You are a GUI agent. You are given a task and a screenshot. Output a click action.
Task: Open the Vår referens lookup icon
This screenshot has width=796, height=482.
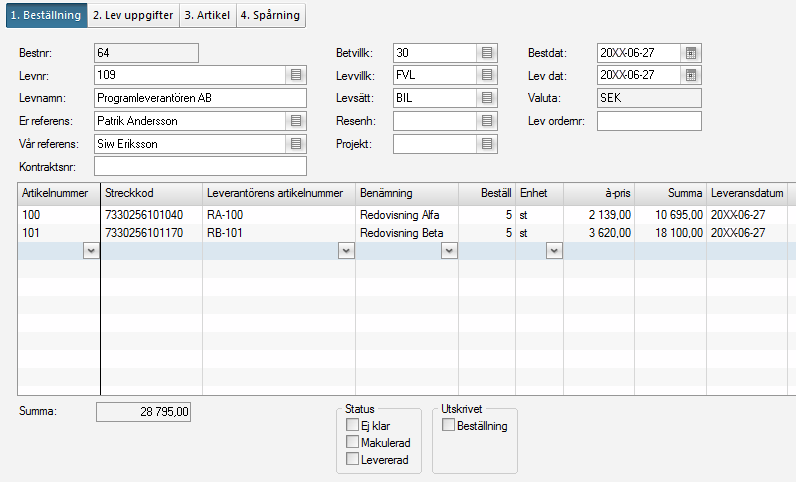point(296,144)
